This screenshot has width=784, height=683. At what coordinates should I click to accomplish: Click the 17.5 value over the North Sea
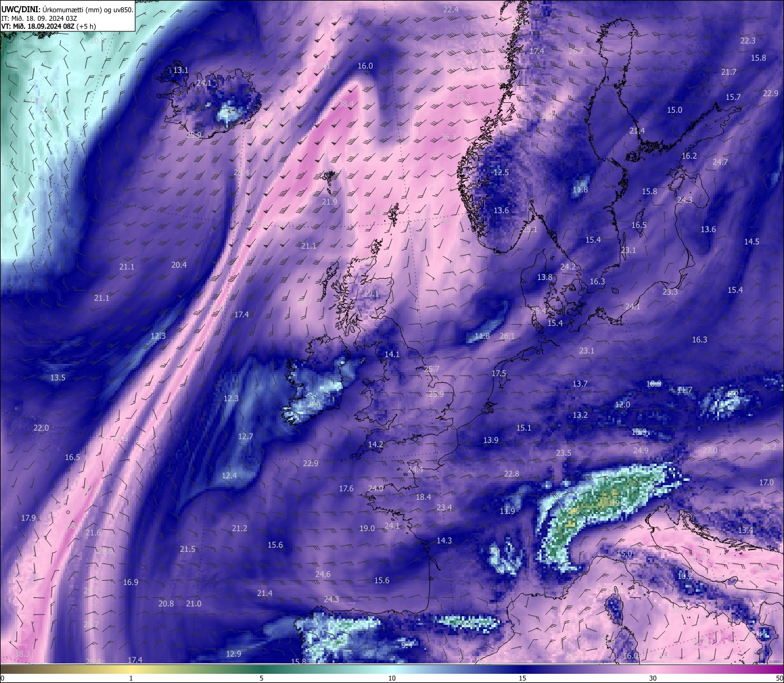[x=499, y=374]
